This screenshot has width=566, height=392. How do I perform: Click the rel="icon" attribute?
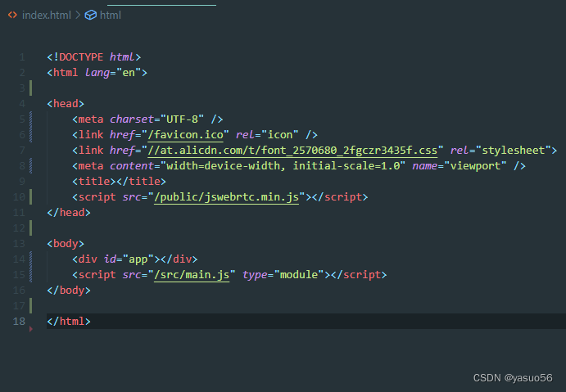(267, 135)
